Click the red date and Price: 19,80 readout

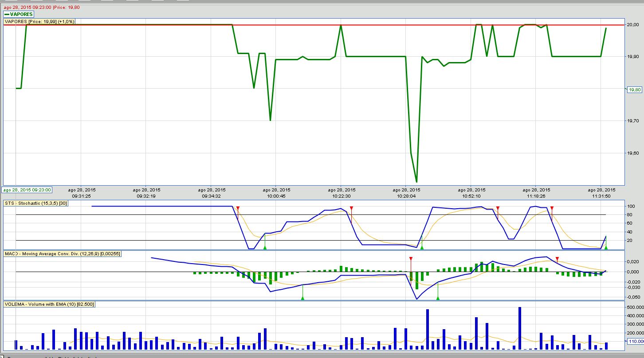click(x=43, y=8)
